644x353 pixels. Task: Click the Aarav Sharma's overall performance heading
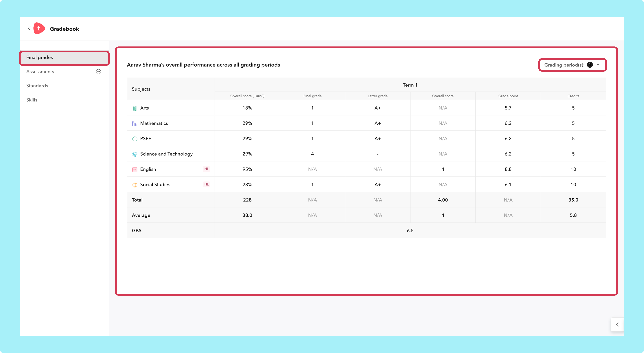[x=203, y=65]
